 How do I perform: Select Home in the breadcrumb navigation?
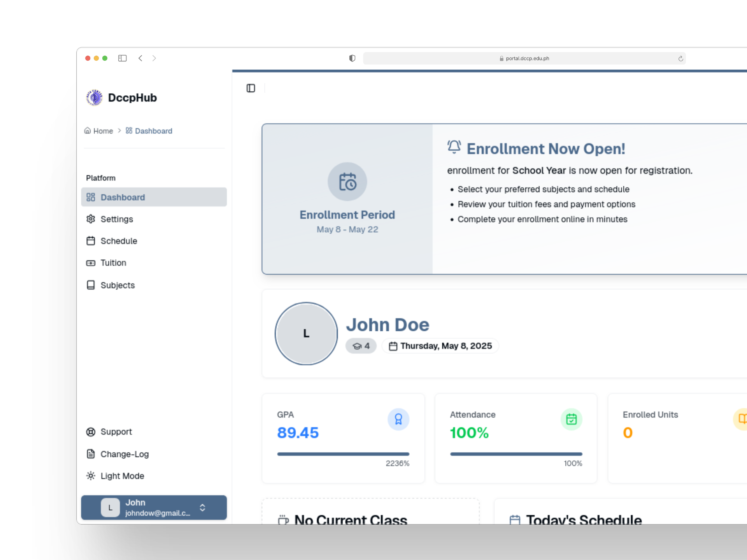tap(103, 131)
